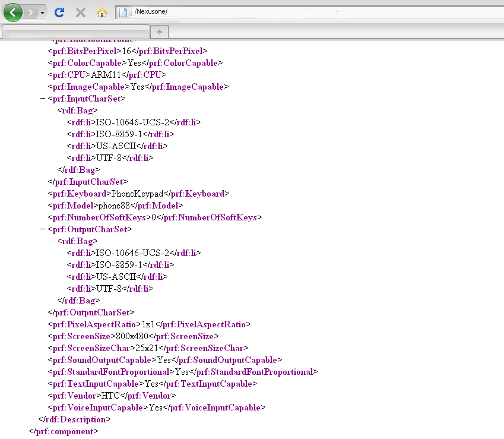Go back with the green arrow button
Viewport: 504px width, 439px height.
(x=13, y=12)
